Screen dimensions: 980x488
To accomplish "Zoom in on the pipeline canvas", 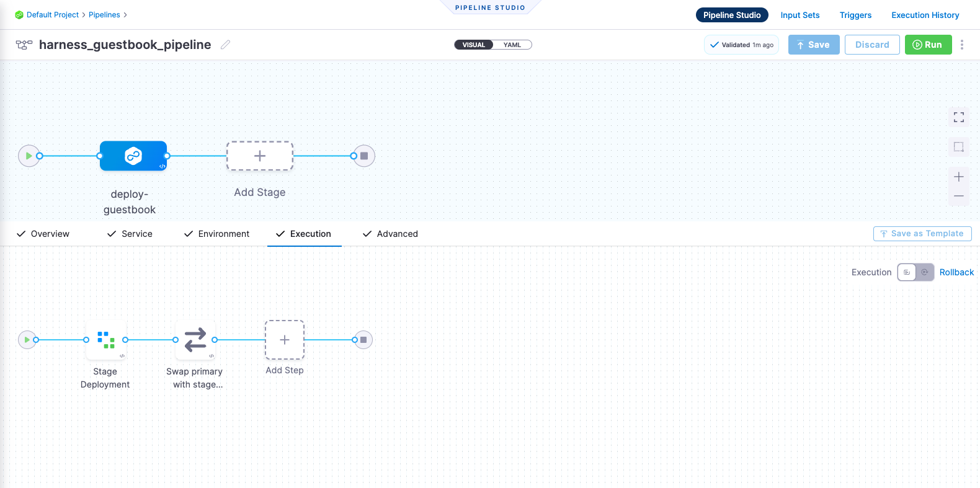I will point(958,177).
